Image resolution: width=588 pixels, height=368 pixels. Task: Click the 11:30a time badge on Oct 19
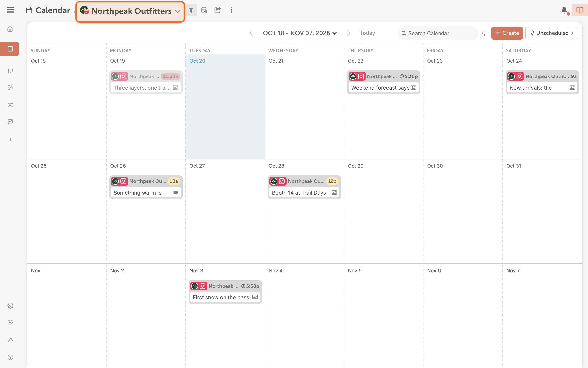170,76
